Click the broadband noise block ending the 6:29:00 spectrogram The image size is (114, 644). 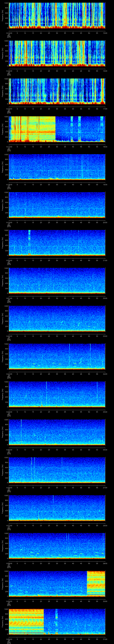(x=96, y=584)
